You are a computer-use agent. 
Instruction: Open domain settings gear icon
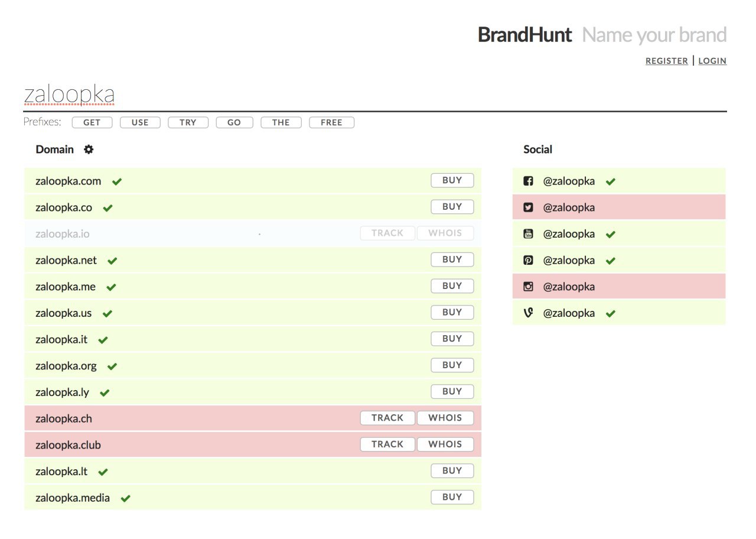point(89,150)
